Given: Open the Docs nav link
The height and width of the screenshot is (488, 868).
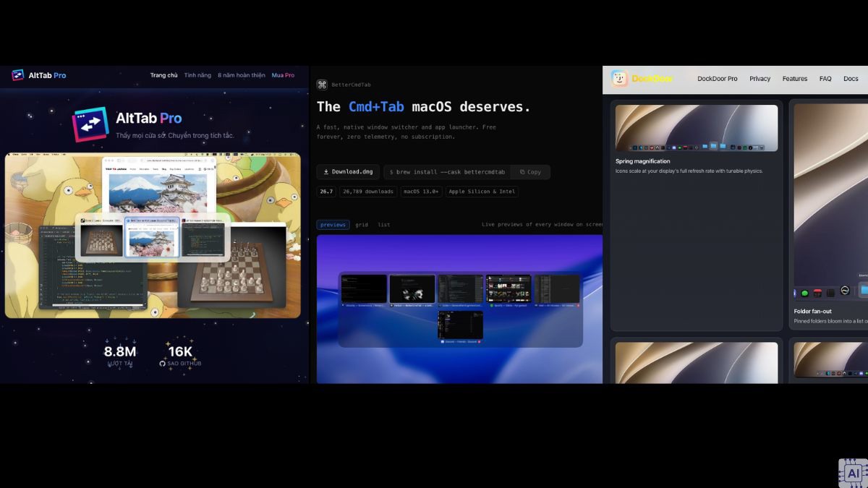Looking at the screenshot, I should click(851, 79).
